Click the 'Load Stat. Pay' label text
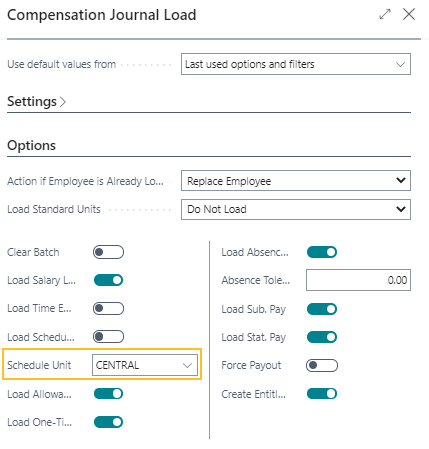 coord(254,337)
